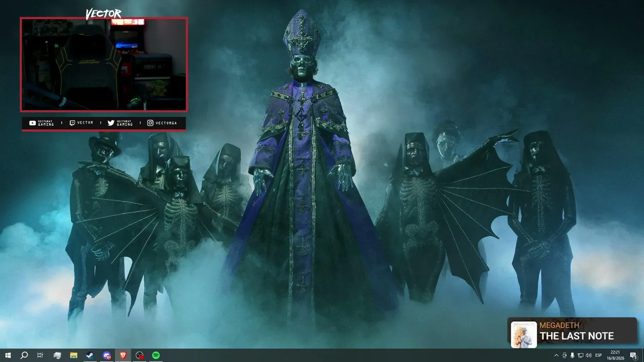The height and width of the screenshot is (362, 644).
Task: Open the volume control speaker icon
Action: point(588,355)
